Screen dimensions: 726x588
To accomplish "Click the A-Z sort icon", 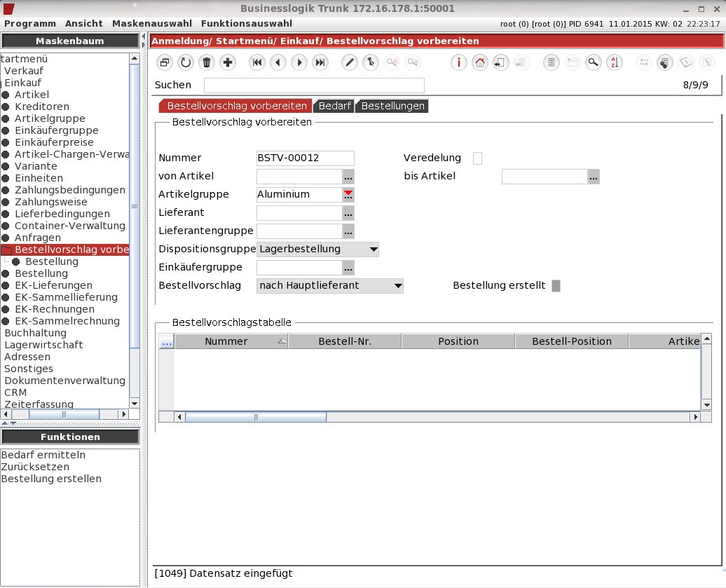I will pos(615,62).
